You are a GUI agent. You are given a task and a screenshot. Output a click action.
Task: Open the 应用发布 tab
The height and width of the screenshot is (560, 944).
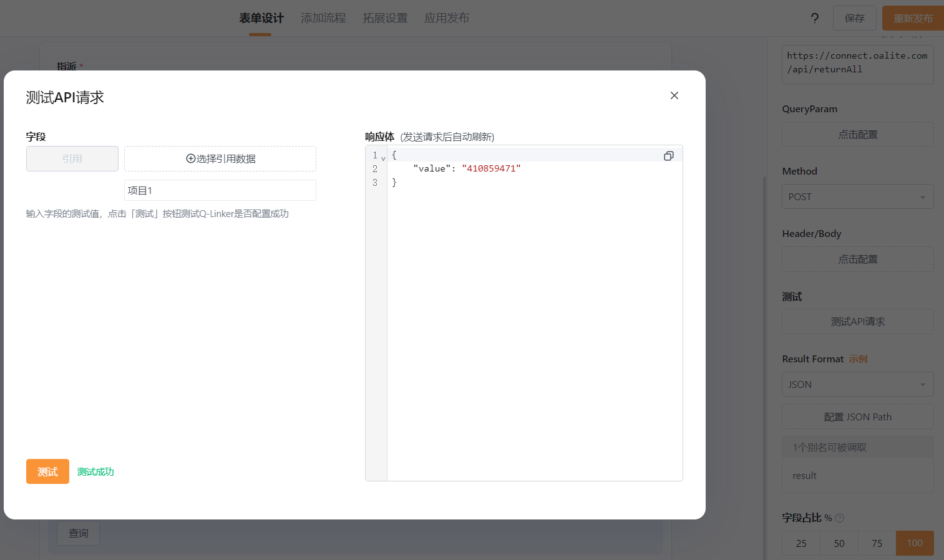(447, 18)
